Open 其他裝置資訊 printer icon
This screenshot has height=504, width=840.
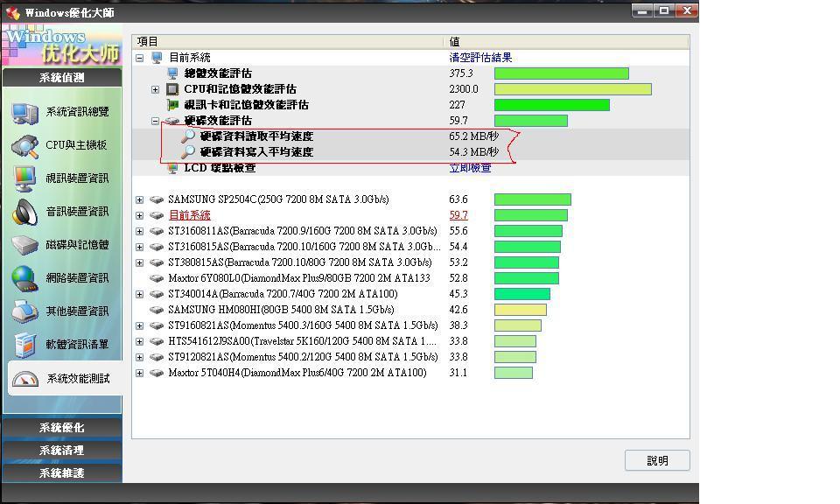tap(24, 311)
